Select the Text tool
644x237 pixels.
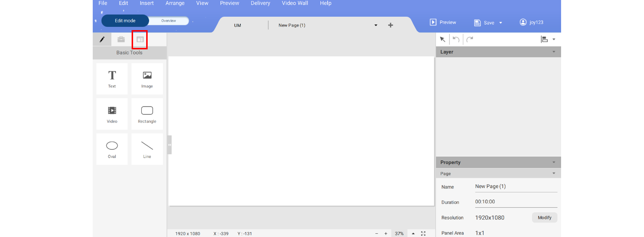(x=112, y=79)
